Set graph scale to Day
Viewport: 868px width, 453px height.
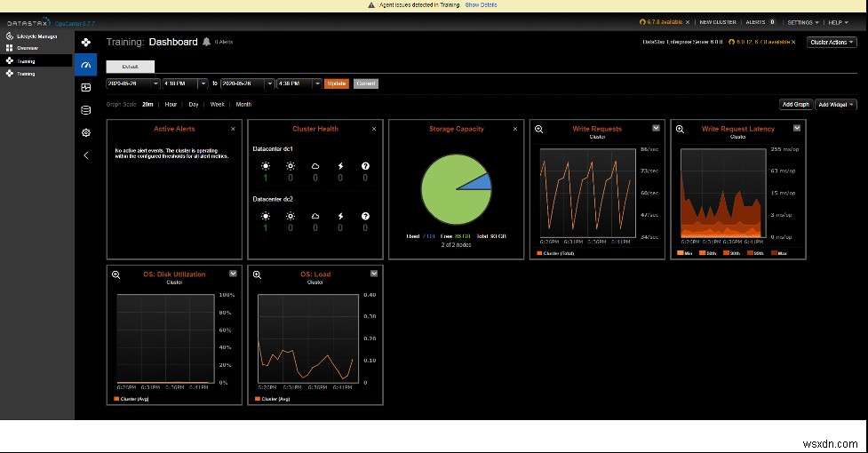tap(193, 105)
